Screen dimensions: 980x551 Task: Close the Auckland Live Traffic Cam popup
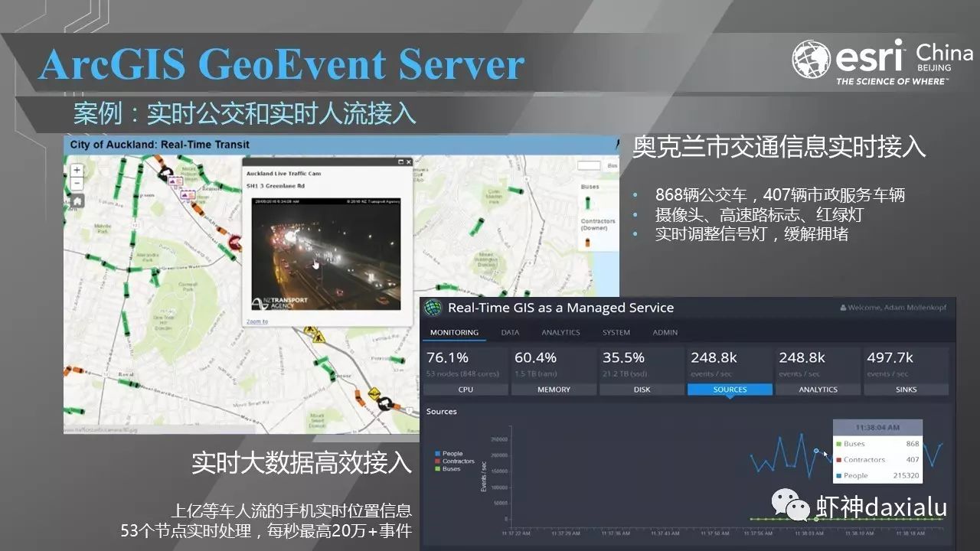pyautogui.click(x=409, y=162)
